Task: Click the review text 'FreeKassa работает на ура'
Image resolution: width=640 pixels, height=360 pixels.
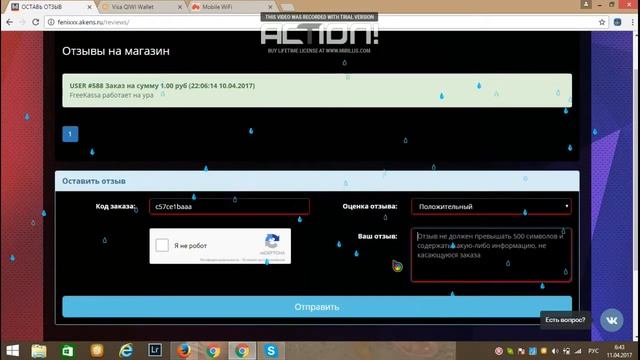Action: [111, 95]
